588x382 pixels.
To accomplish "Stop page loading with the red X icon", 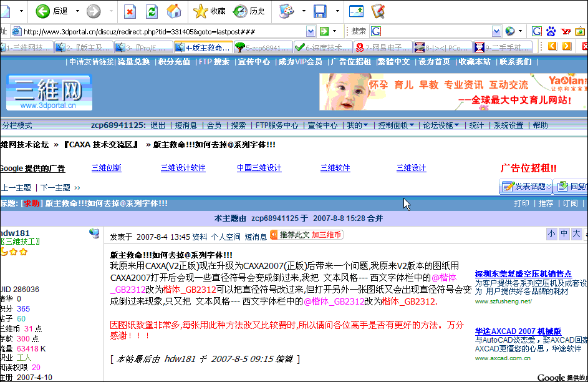I will click(x=130, y=12).
